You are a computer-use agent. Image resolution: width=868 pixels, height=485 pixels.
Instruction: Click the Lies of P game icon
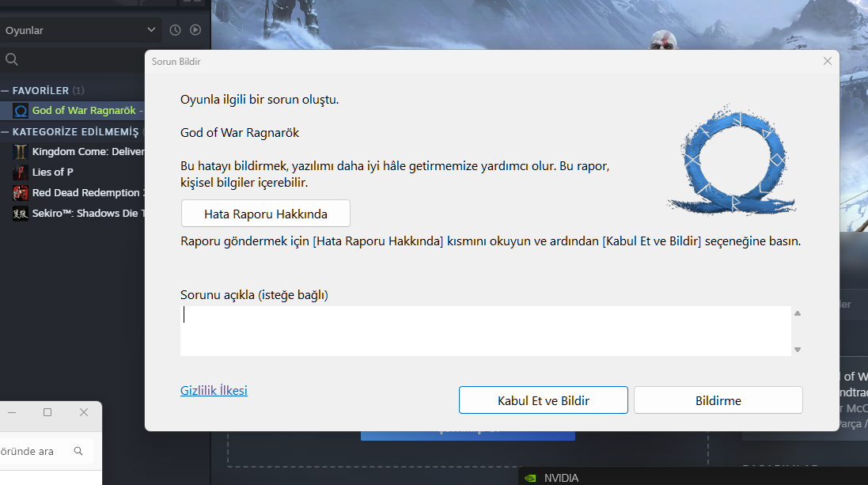(21, 172)
